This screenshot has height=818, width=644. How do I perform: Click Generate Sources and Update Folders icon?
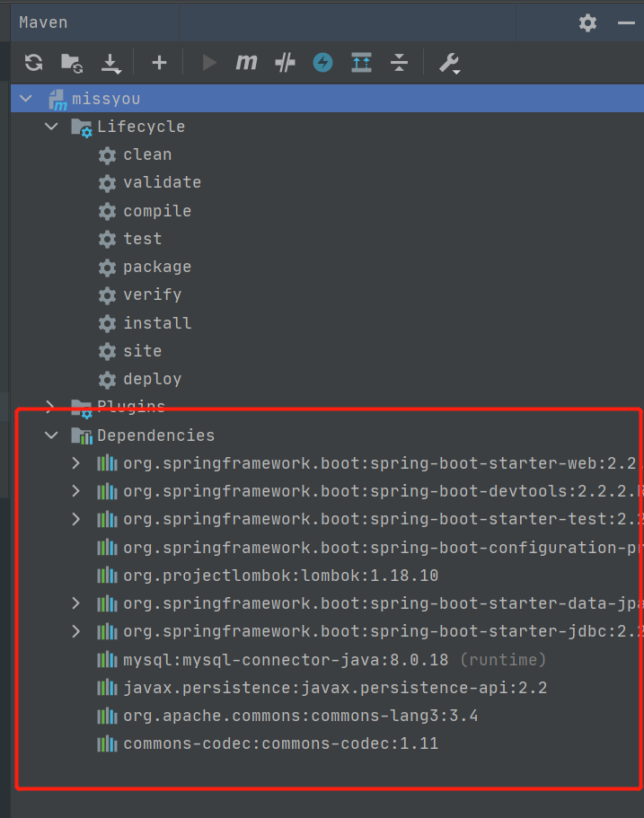click(x=72, y=63)
